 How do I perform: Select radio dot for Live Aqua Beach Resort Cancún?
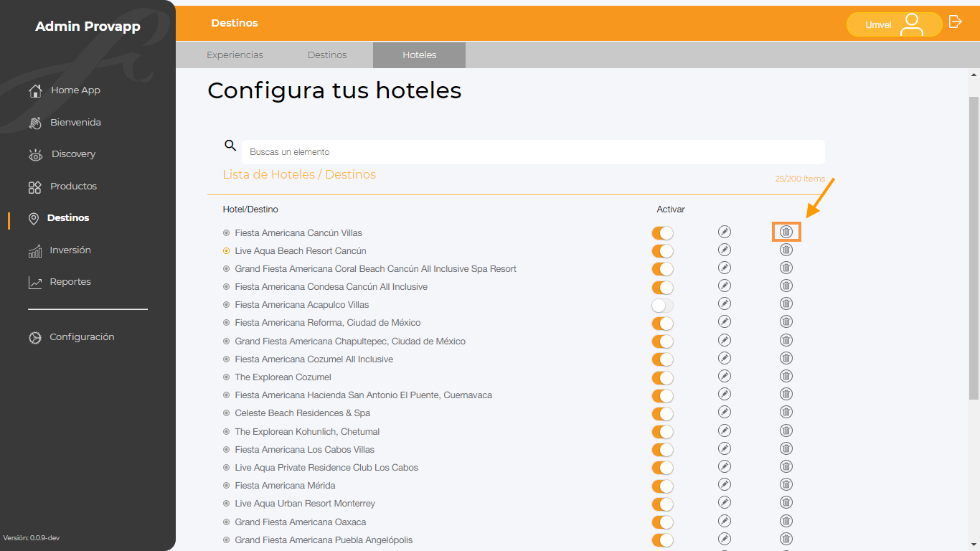226,251
